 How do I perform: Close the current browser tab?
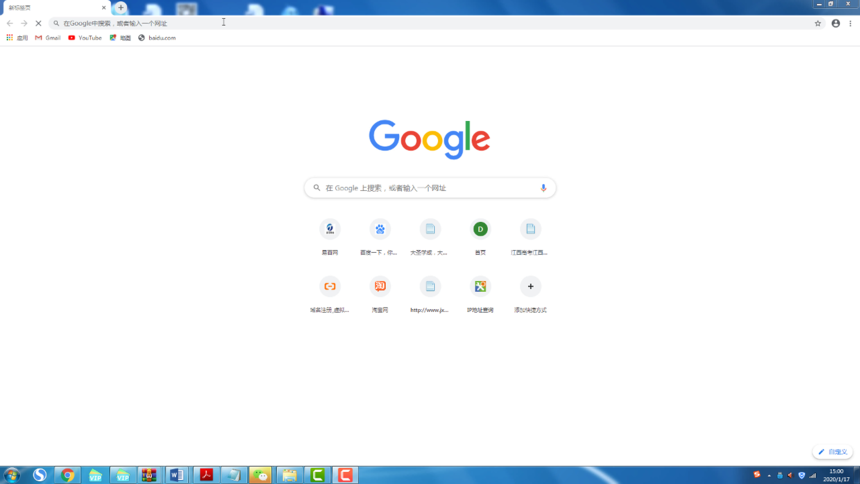[x=104, y=8]
